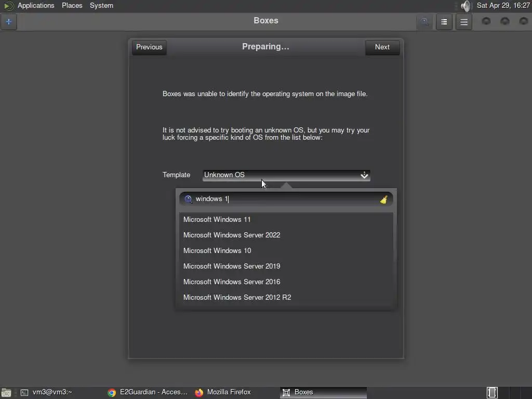Click the dropdown arrow on Template combo
Screen dimensions: 532x399
pos(364,175)
